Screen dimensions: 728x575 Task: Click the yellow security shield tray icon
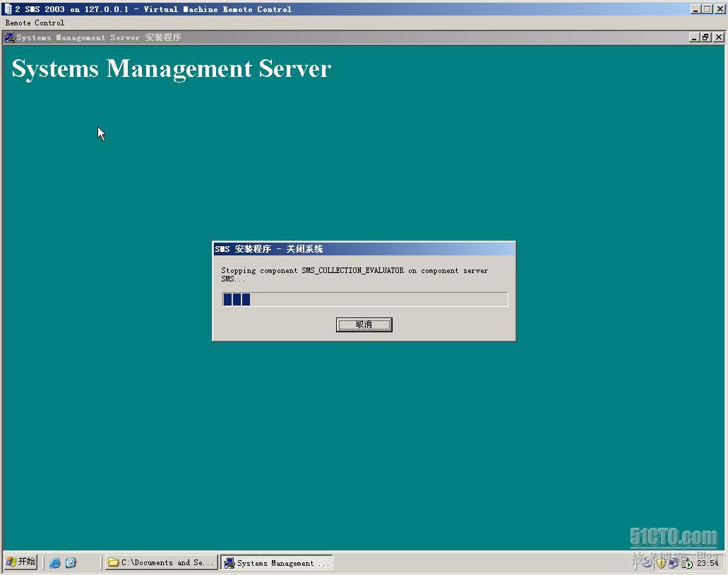(661, 564)
